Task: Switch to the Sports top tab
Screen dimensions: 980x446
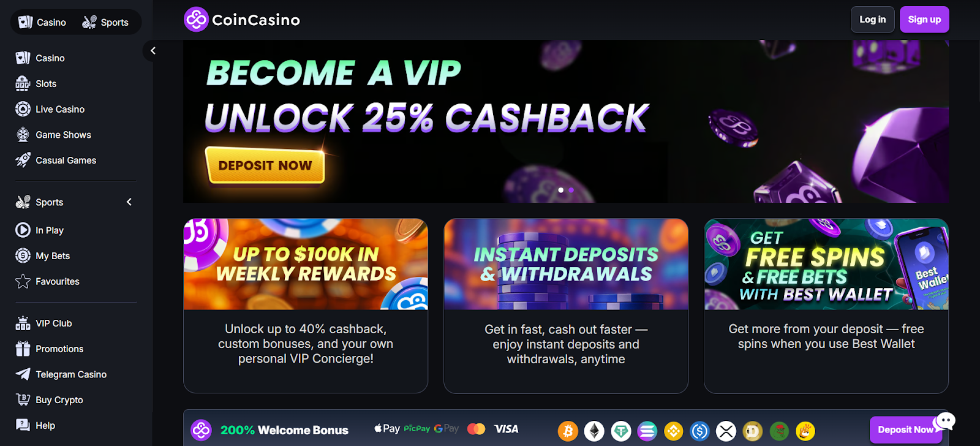Action: (105, 22)
